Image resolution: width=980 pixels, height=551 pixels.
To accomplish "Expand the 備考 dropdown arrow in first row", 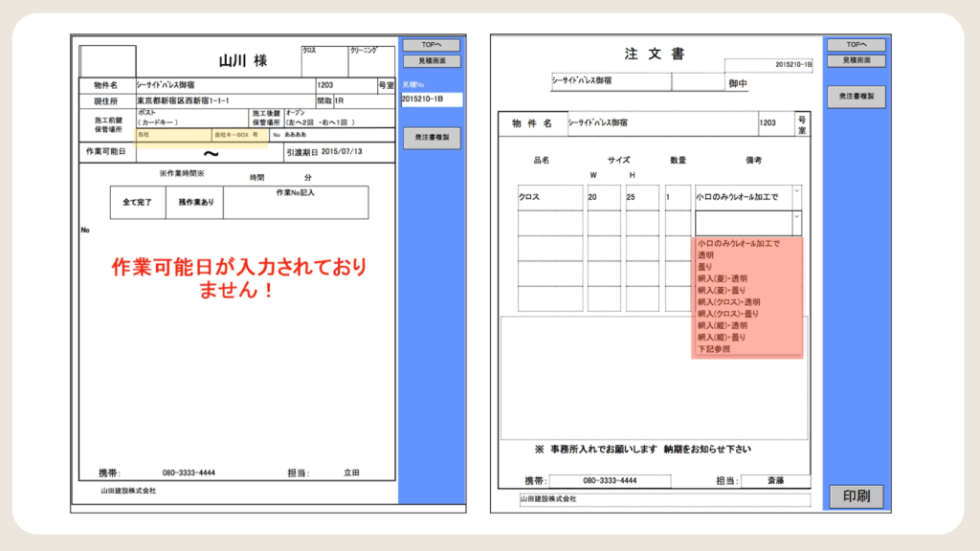I will click(x=797, y=191).
